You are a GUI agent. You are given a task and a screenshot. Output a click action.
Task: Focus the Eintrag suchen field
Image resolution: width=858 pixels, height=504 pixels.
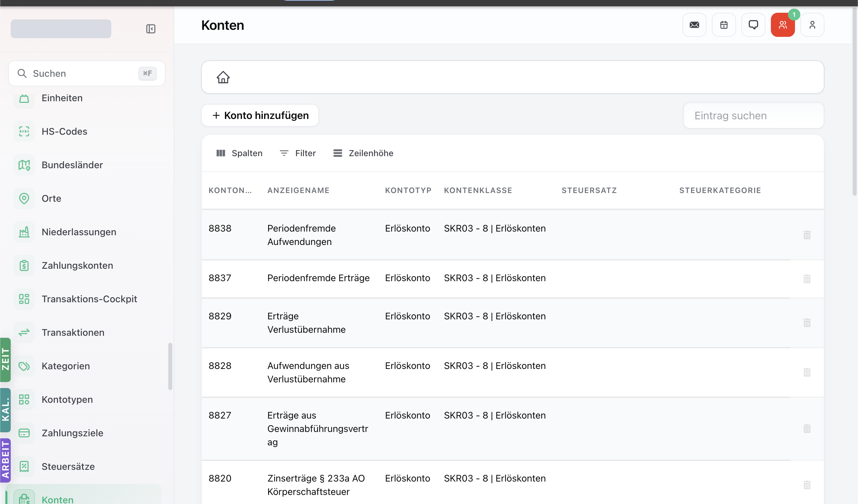coord(753,116)
